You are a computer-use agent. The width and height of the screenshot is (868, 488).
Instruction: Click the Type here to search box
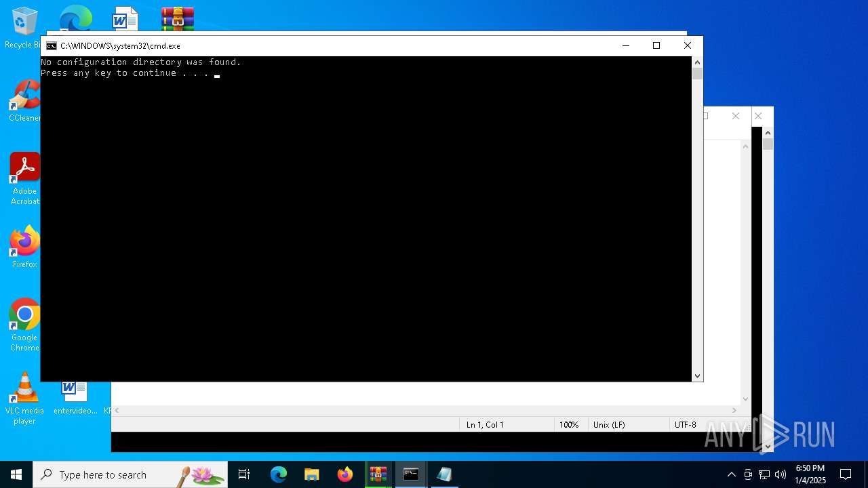[130, 474]
